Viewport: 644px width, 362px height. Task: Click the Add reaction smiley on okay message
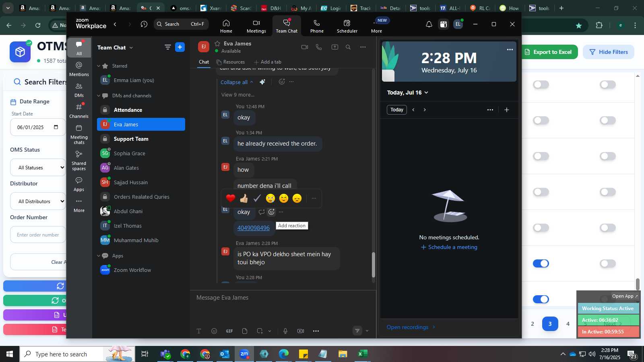pyautogui.click(x=272, y=212)
